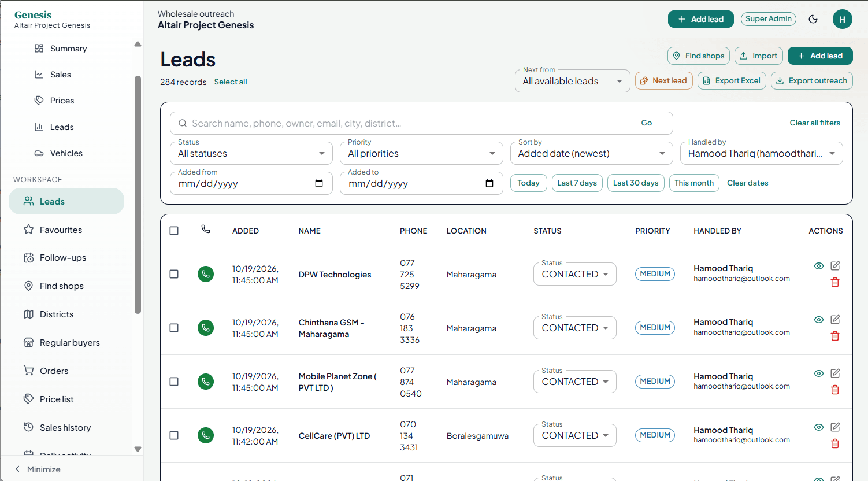The image size is (868, 481).
Task: Call DPW Technologies via green phone icon
Action: [x=206, y=274]
